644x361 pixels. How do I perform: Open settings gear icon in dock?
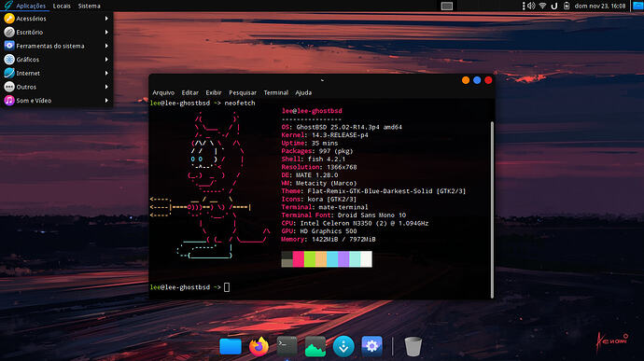click(x=371, y=346)
